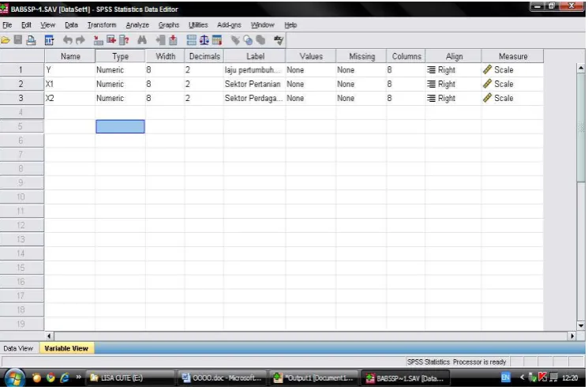Click the Scale measure cell of X2
Image resolution: width=588 pixels, height=390 pixels.
click(512, 98)
